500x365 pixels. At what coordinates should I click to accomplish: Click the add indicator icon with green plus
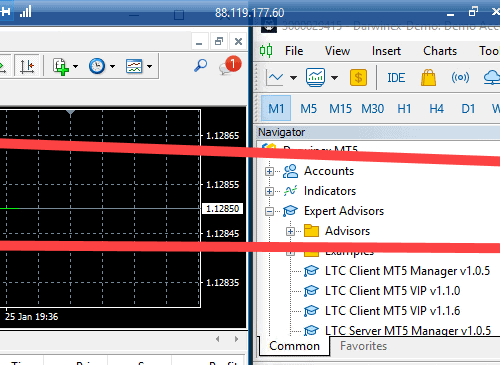pyautogui.click(x=61, y=67)
